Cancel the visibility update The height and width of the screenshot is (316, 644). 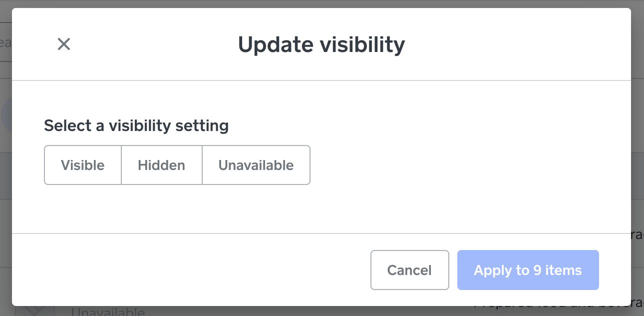pos(409,270)
